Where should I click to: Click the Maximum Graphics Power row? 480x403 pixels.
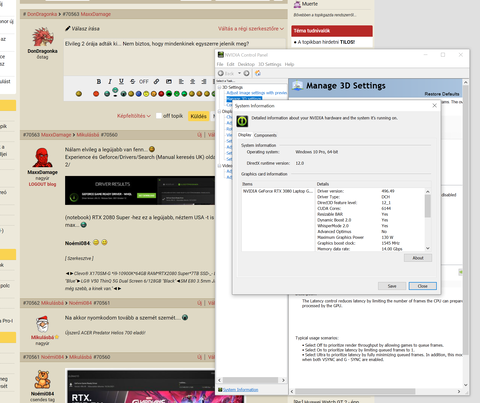(369, 237)
